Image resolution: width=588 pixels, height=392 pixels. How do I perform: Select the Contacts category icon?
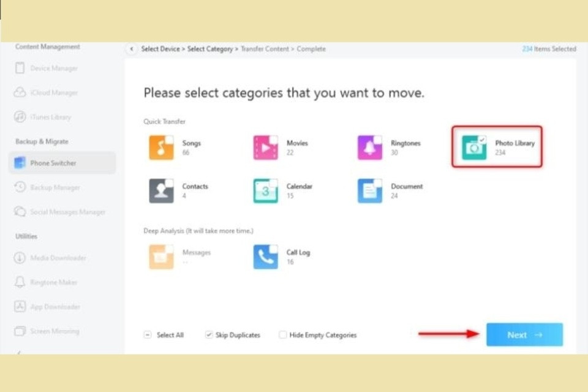pos(161,191)
